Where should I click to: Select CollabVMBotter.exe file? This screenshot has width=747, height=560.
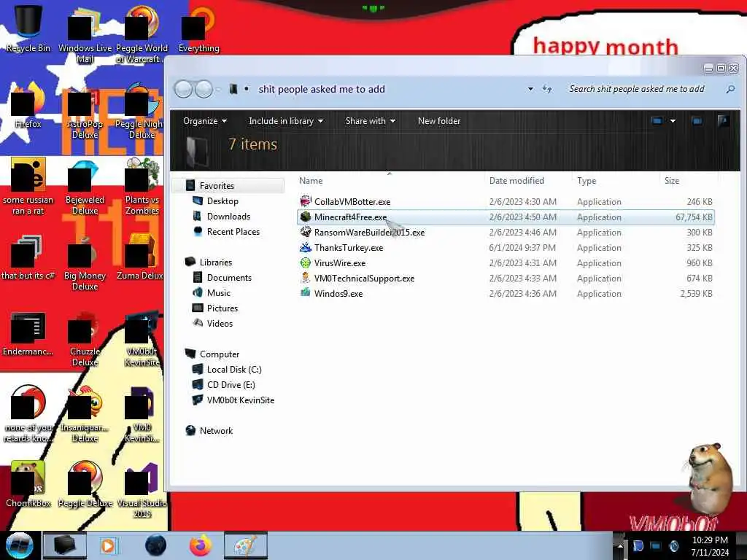tap(352, 202)
